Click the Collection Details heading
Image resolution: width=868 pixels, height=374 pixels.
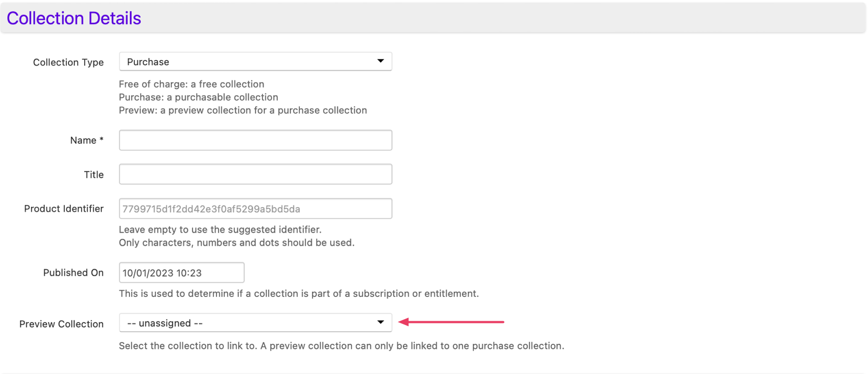click(x=74, y=18)
